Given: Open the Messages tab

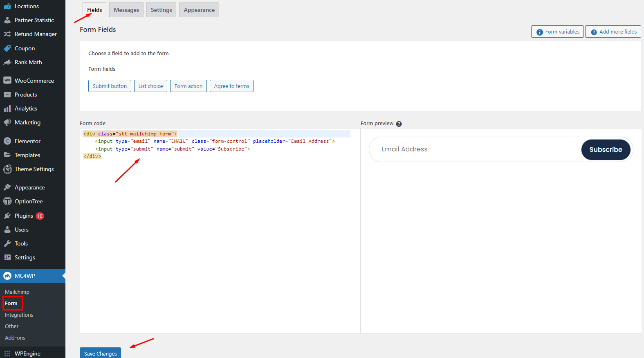Looking at the screenshot, I should coord(126,10).
